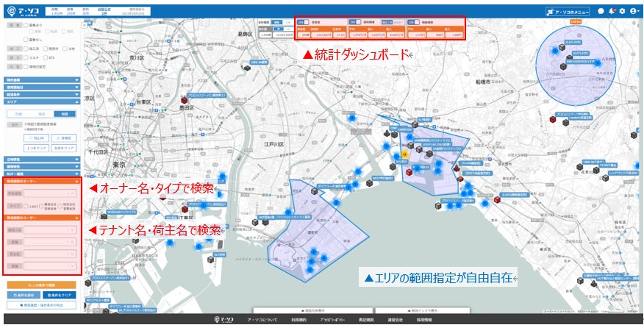Click the red warehouse marker near 墨田区
644x325 pixels.
(x=185, y=100)
